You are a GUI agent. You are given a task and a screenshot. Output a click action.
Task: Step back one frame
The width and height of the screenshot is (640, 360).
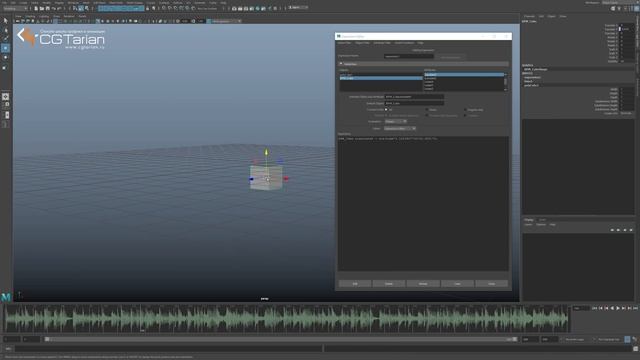(600, 308)
